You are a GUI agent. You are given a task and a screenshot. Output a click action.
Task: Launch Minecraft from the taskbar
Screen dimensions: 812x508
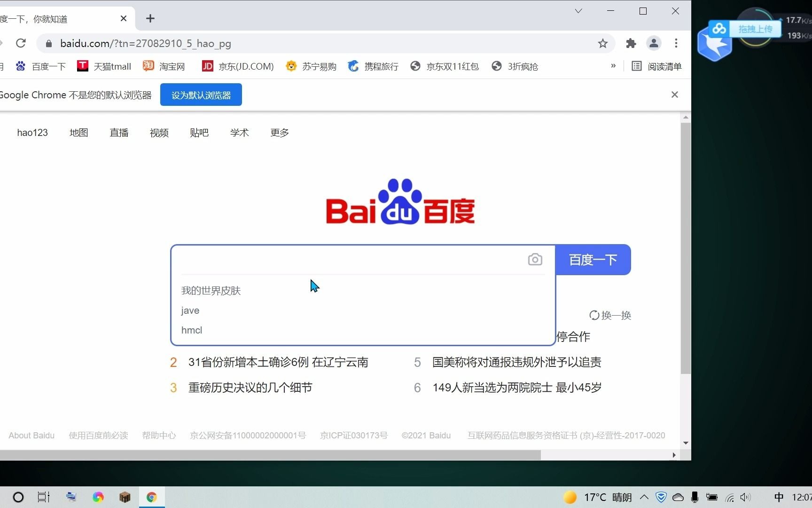click(x=125, y=497)
